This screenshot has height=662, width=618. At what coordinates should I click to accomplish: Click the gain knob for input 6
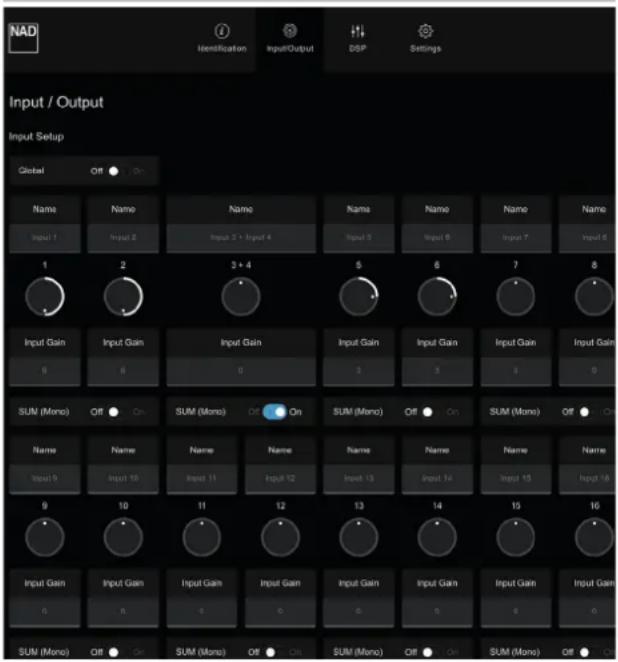tap(437, 296)
